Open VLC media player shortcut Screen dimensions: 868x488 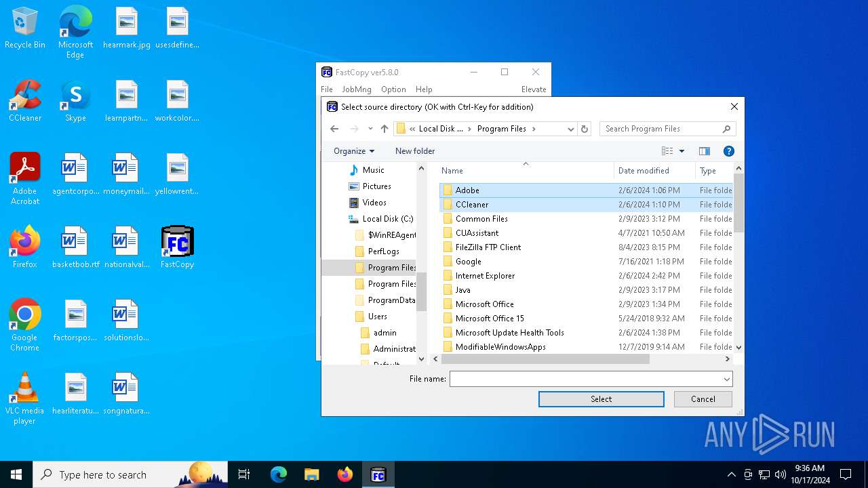point(25,399)
